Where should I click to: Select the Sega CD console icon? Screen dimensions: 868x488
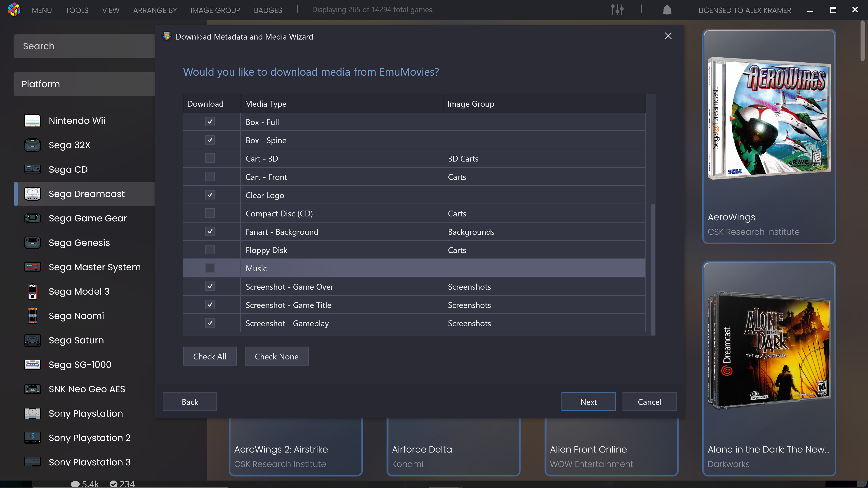pyautogui.click(x=32, y=169)
